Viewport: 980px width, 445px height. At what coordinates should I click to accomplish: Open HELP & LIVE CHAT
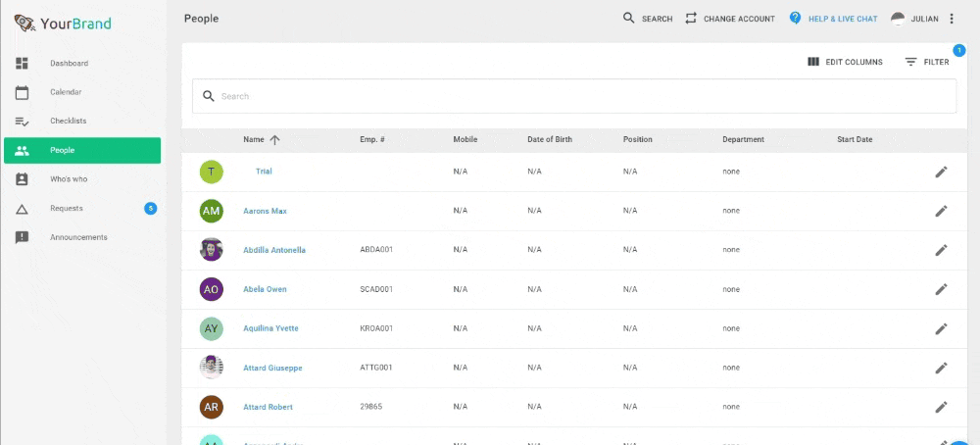[x=834, y=19]
